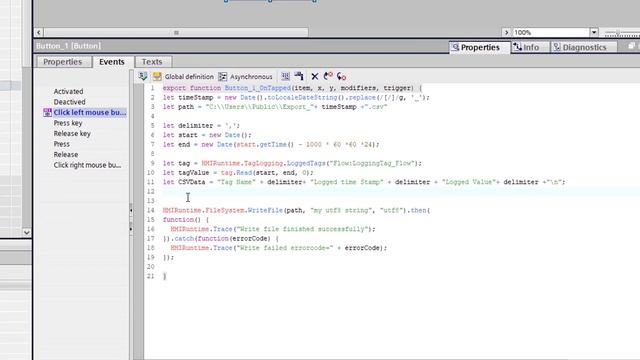The width and height of the screenshot is (640, 360).
Task: Click the horizontal scrollbar right arrow
Action: pos(507,32)
